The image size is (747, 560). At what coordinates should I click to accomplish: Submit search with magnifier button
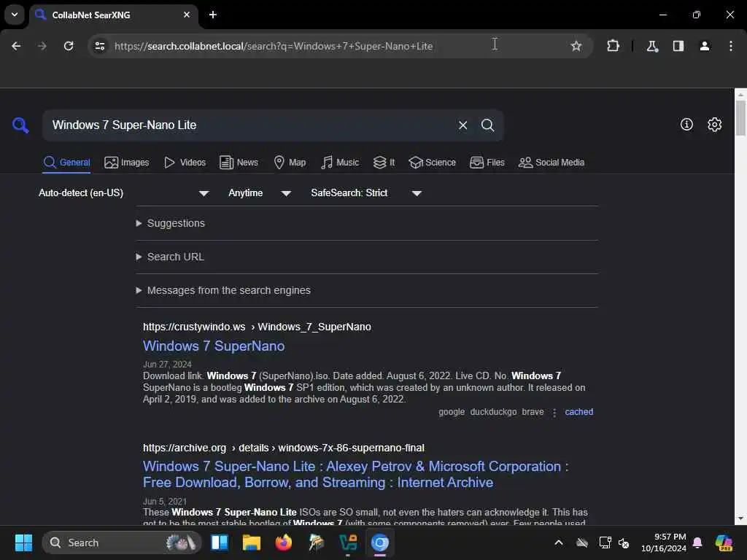[487, 125]
